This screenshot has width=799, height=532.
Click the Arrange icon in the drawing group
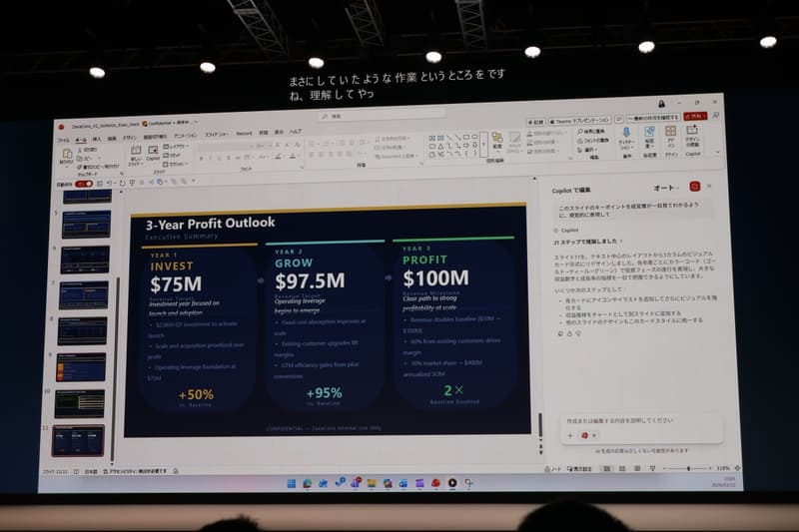coord(497,138)
